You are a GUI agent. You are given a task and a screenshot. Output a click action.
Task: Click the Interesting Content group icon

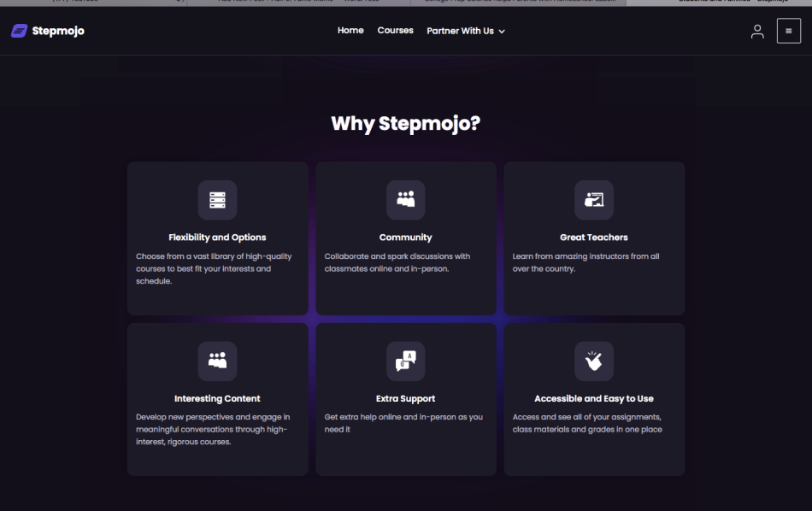(x=217, y=361)
